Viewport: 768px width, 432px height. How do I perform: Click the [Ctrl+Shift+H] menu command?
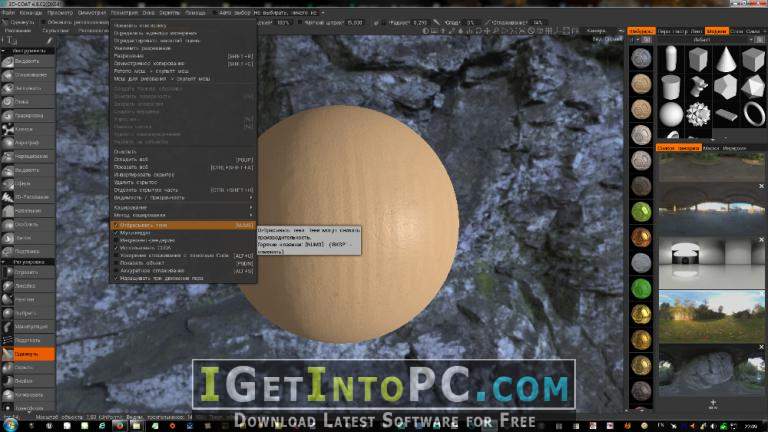point(183,190)
